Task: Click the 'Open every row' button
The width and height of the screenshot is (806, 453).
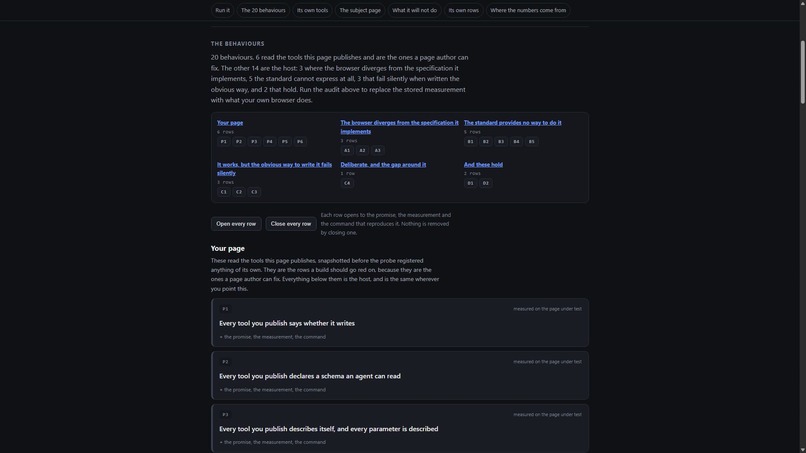Action: click(236, 224)
